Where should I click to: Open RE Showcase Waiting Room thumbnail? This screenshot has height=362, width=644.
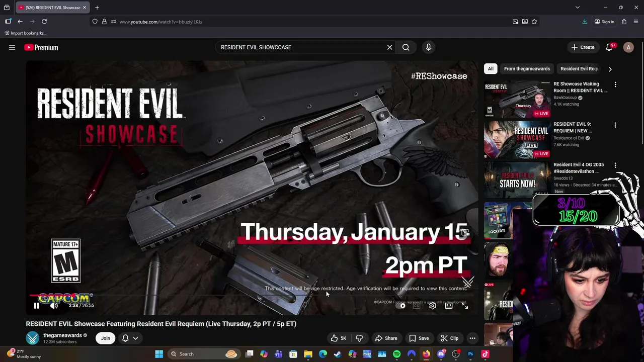point(517,99)
